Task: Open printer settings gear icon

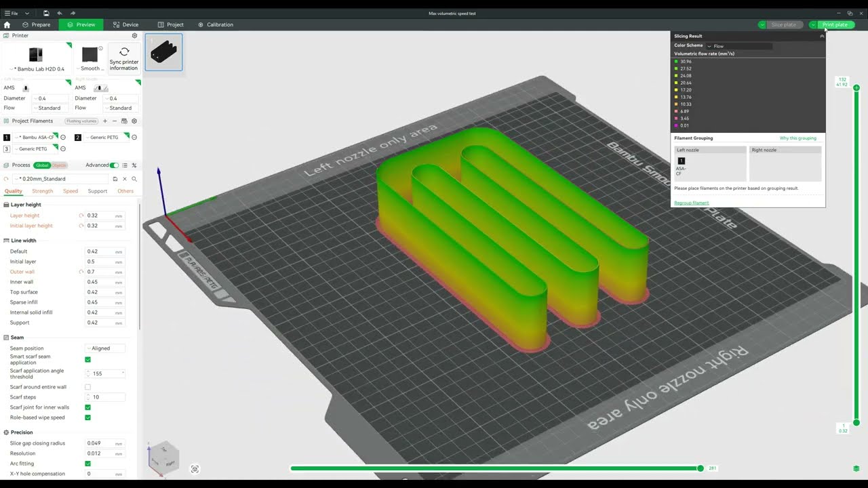Action: 134,35
